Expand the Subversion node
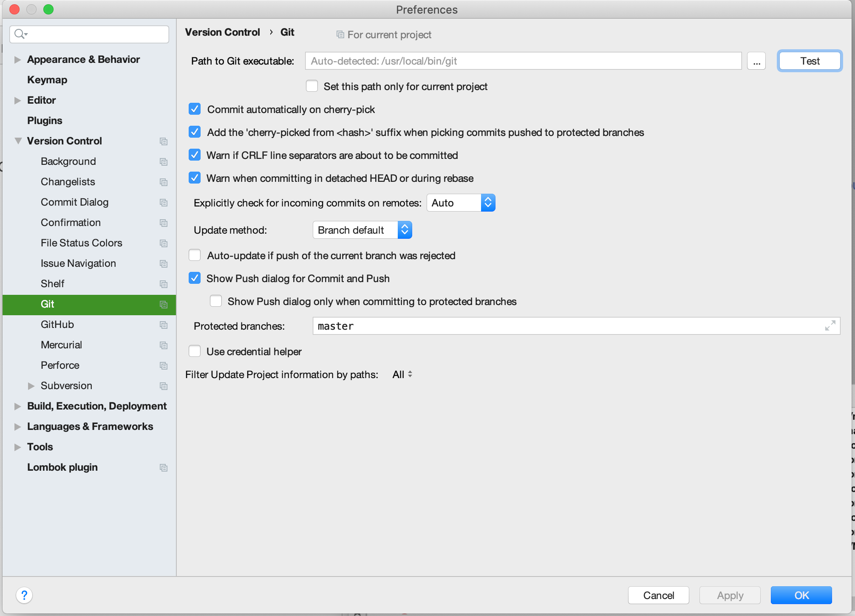The height and width of the screenshot is (616, 855). (31, 386)
